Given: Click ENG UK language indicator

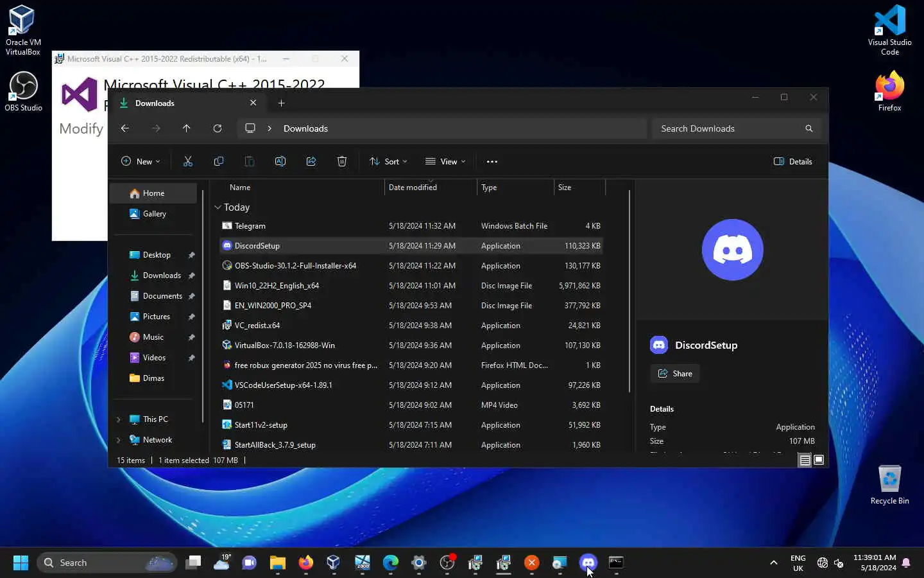Looking at the screenshot, I should tap(798, 563).
